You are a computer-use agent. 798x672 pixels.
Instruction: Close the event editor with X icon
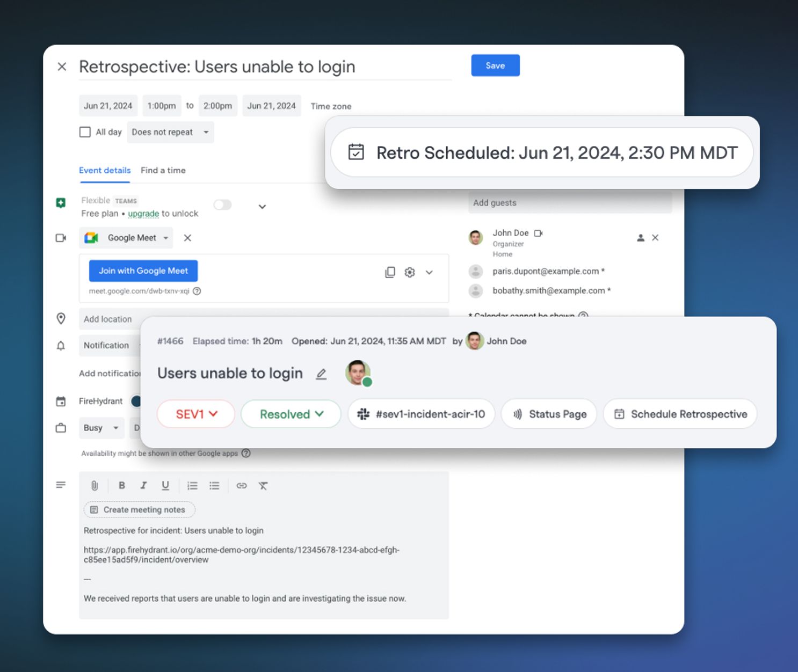62,67
